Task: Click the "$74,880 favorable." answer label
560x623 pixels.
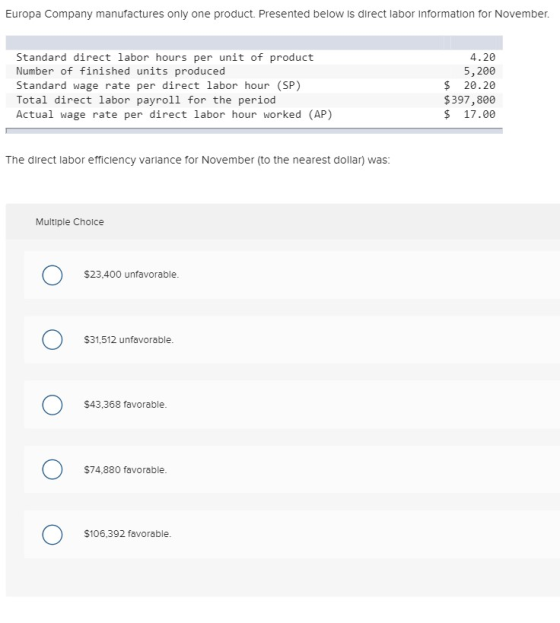Action: (x=125, y=470)
